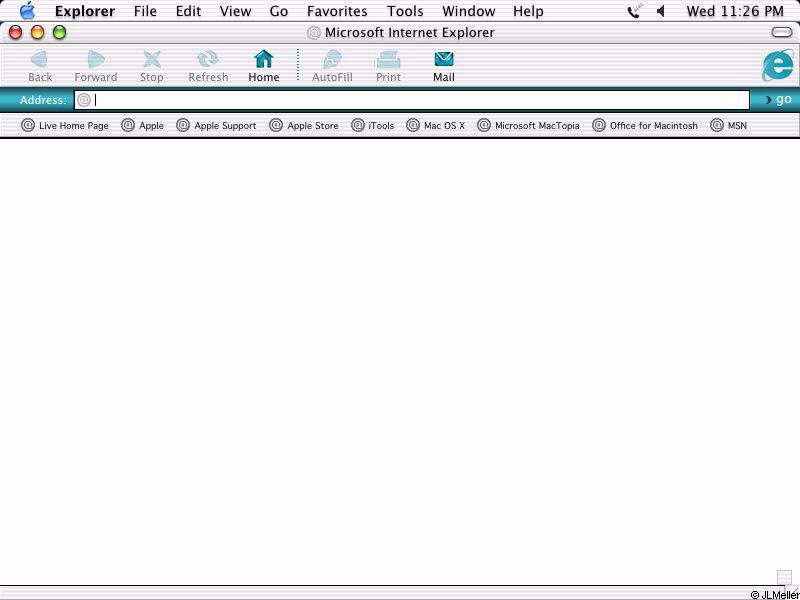Toggle toolbar with title bar pill button
The image size is (800, 600).
pyautogui.click(x=782, y=33)
